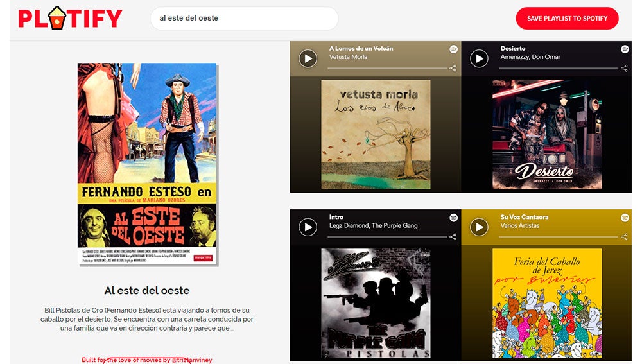The image size is (642, 364).
Task: Click the search field containing 'al este del oeste'
Action: point(244,18)
